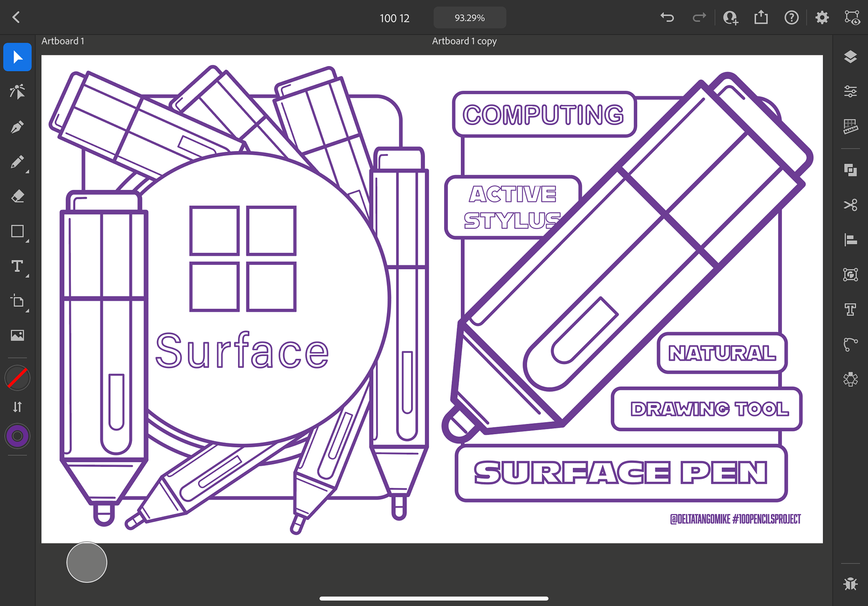The image size is (868, 606).
Task: Activate the Selection arrow tool
Action: pos(17,57)
